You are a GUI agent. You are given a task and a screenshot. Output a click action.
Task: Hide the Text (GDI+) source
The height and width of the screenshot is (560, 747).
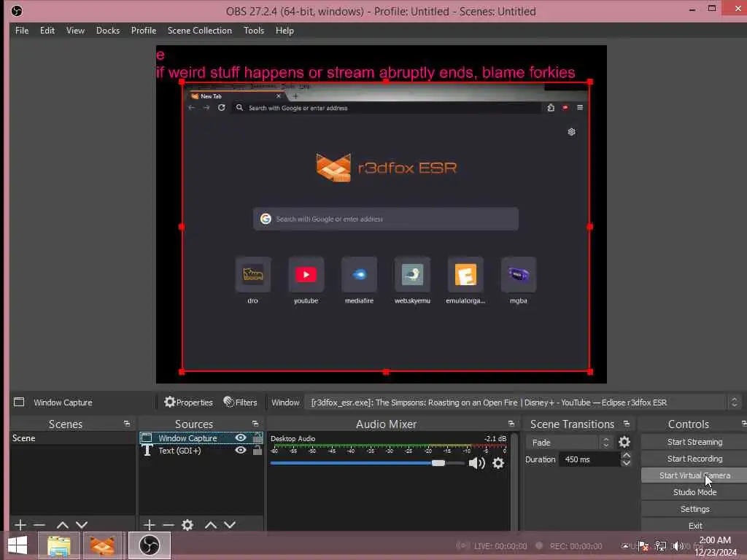coord(241,450)
